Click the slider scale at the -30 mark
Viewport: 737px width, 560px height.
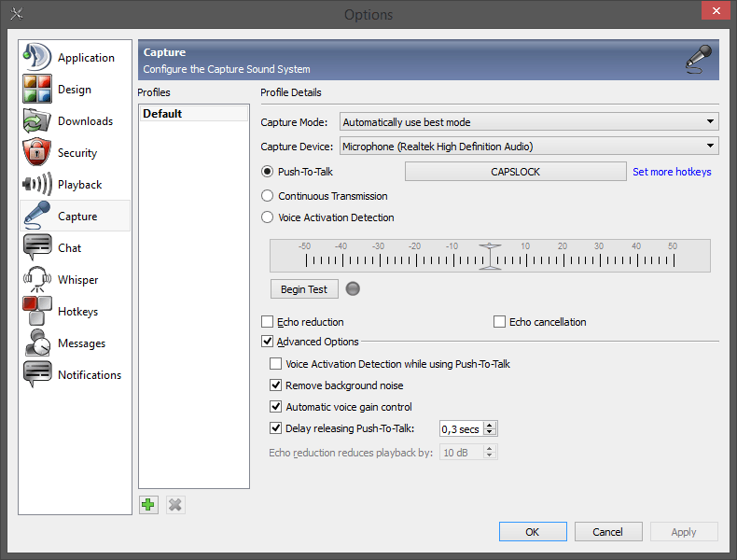pos(380,259)
